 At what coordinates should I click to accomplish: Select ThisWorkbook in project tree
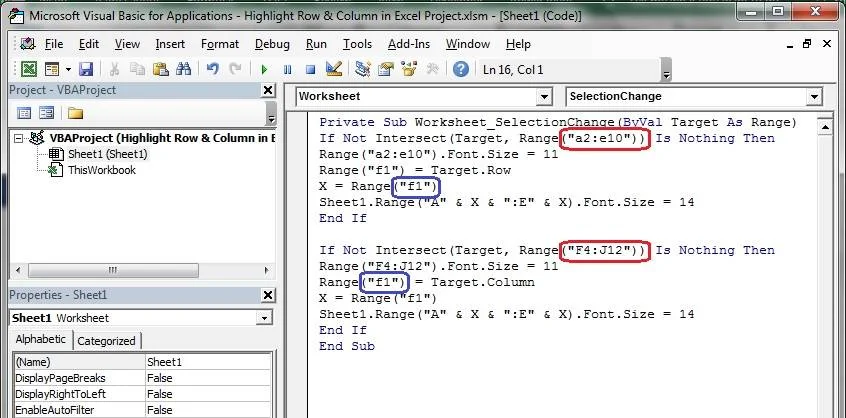point(101,170)
